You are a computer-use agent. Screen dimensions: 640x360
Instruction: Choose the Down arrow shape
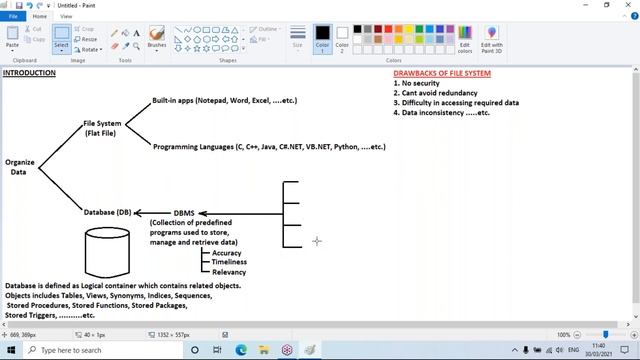pos(178,49)
